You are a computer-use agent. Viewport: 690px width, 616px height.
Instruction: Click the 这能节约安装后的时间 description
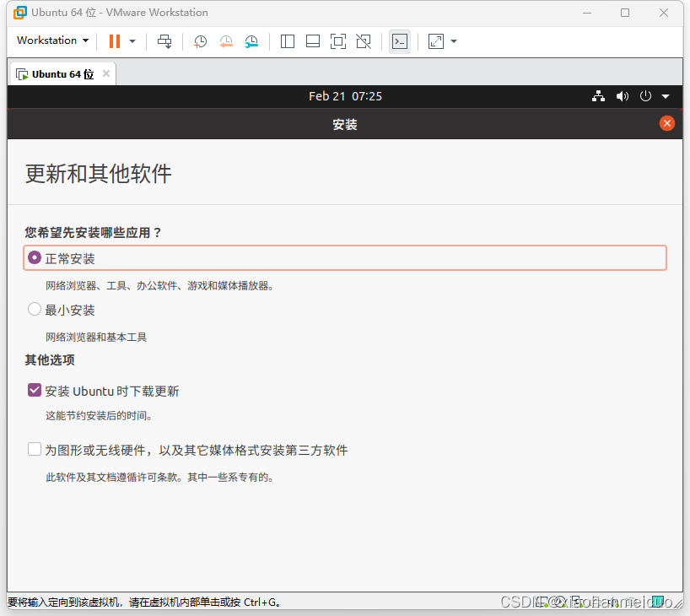coord(99,416)
